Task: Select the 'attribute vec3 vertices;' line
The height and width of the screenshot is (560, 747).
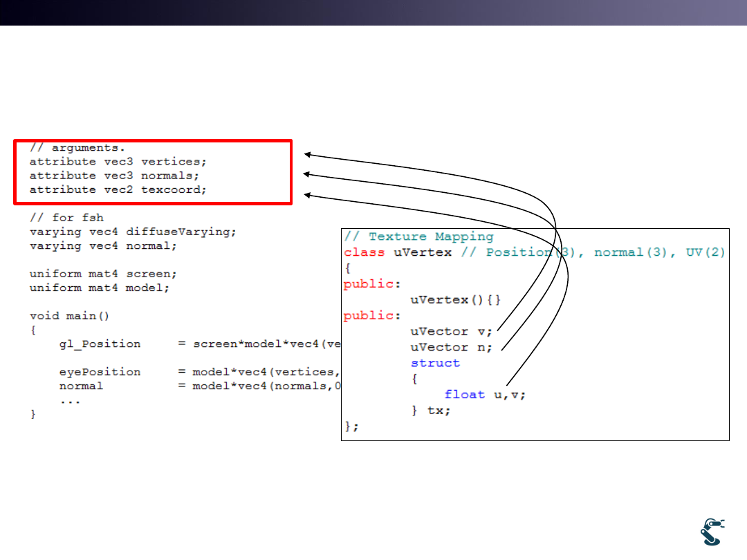Action: [x=118, y=162]
